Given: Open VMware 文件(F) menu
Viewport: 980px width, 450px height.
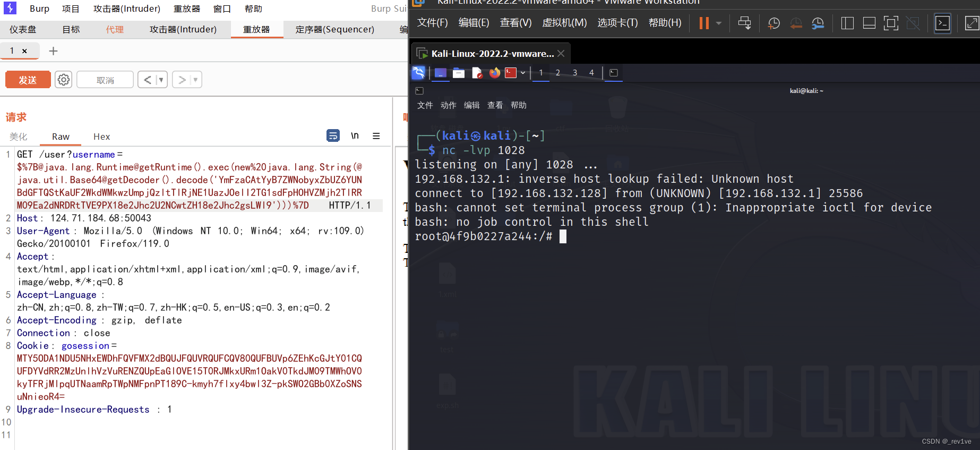Looking at the screenshot, I should coord(432,23).
